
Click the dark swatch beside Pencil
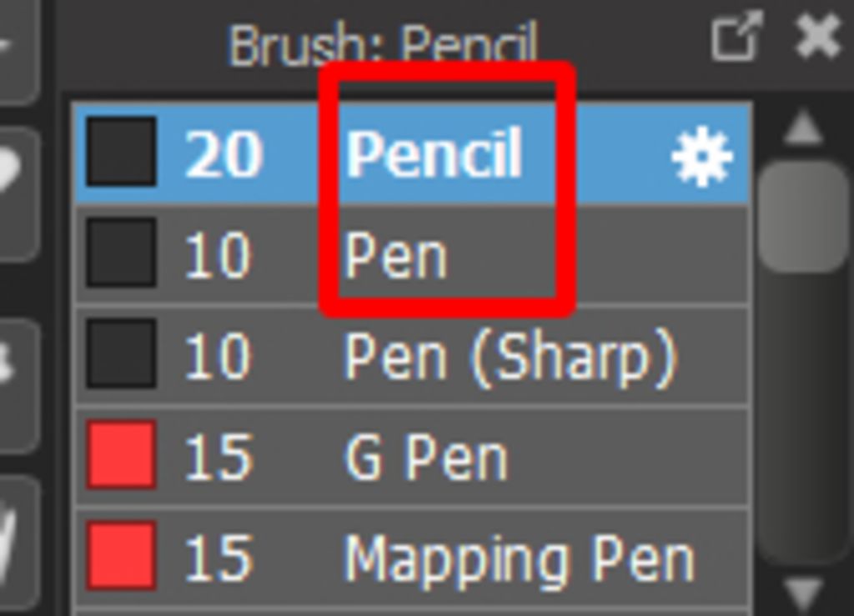122,152
